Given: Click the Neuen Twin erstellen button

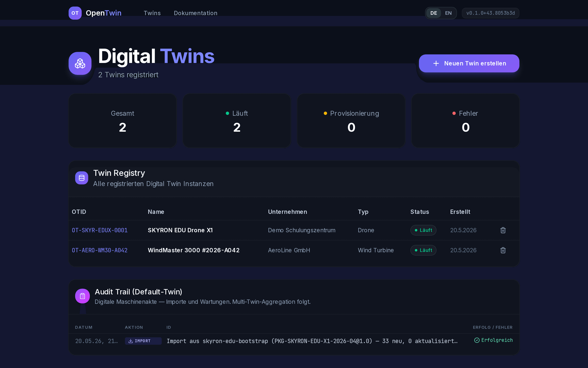Looking at the screenshot, I should [x=469, y=63].
